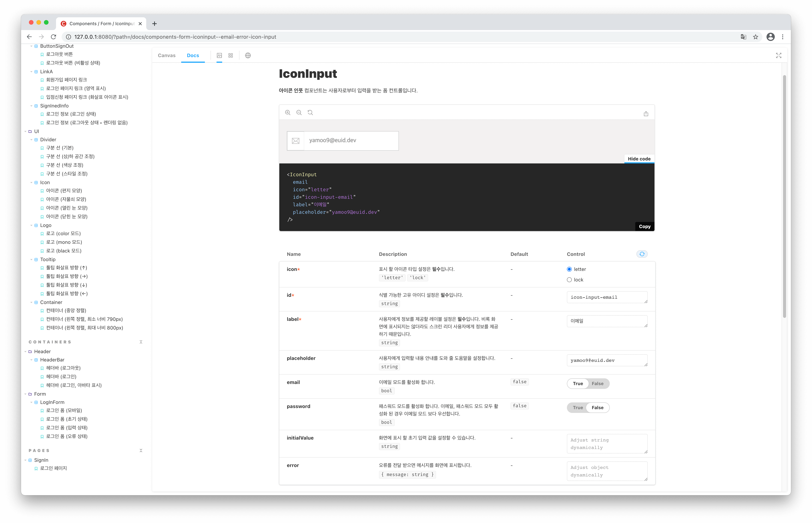
Task: Copy the IconInput code snippet
Action: coord(645,227)
